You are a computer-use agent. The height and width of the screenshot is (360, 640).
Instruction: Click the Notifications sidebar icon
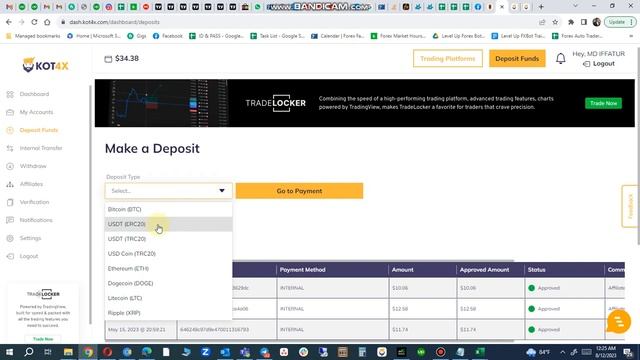[x=10, y=220]
